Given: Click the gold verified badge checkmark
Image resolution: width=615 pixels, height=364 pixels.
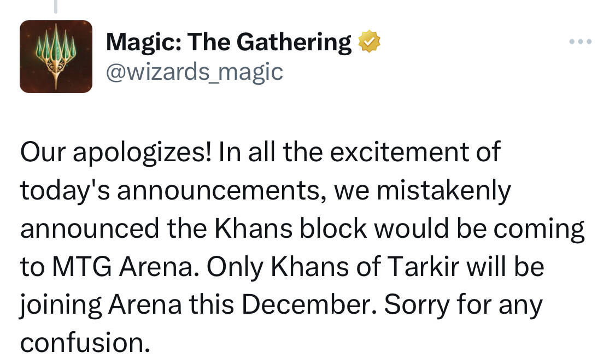Looking at the screenshot, I should 370,41.
